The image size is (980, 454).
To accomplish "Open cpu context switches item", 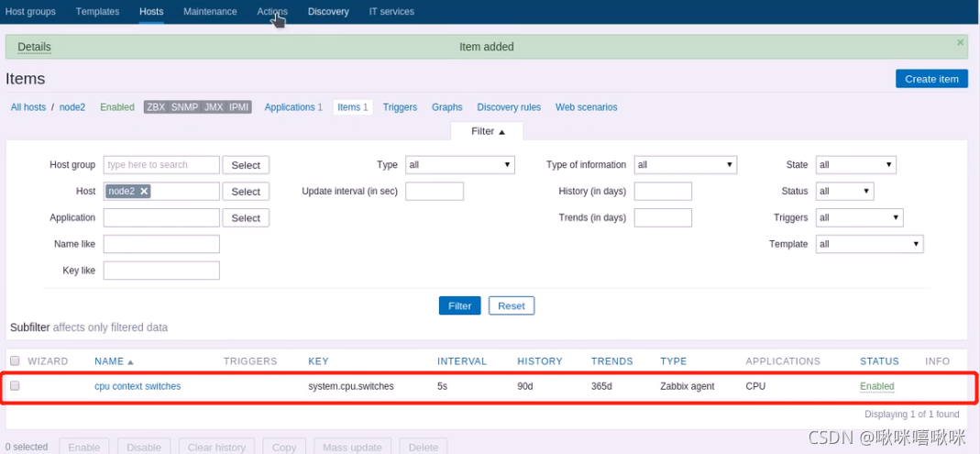I will point(138,386).
